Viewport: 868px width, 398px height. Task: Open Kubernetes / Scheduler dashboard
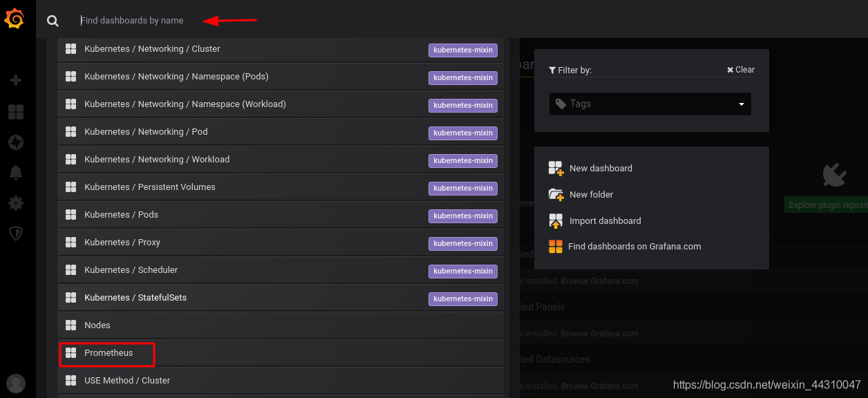coord(281,270)
